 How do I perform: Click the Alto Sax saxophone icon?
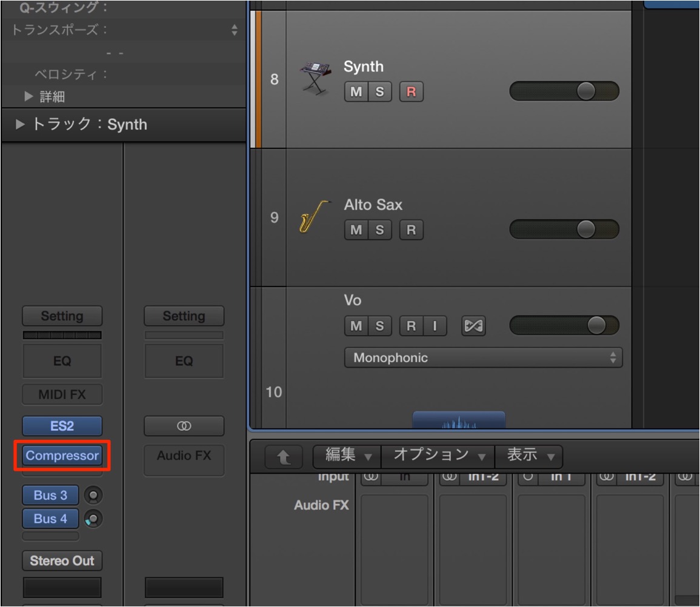coord(315,217)
